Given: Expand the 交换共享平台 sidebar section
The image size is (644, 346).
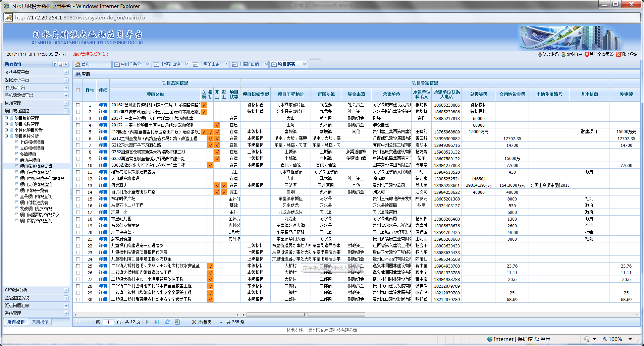Looking at the screenshot, I should point(66,72).
